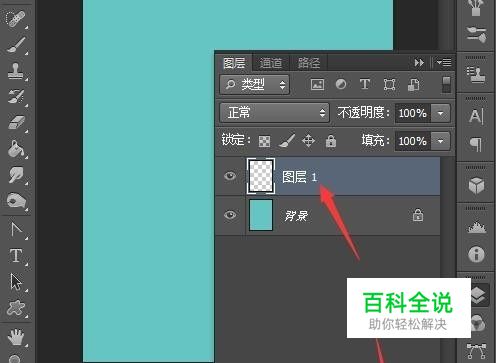Click the 填充 label
The height and width of the screenshot is (363, 496).
[x=376, y=140]
